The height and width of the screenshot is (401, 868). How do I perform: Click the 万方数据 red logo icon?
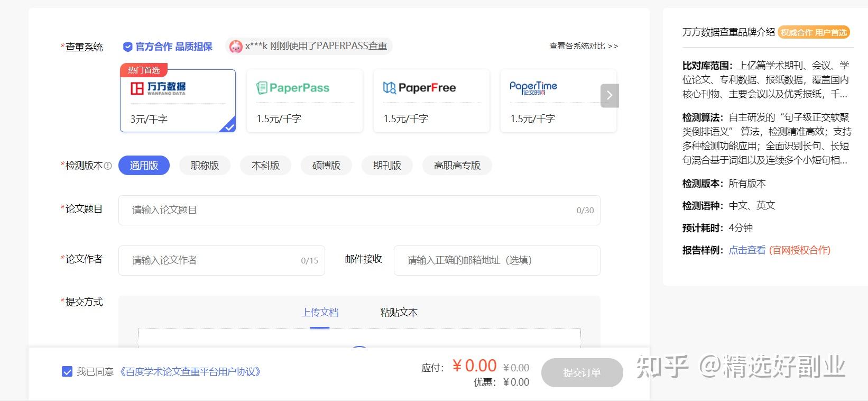tap(137, 88)
